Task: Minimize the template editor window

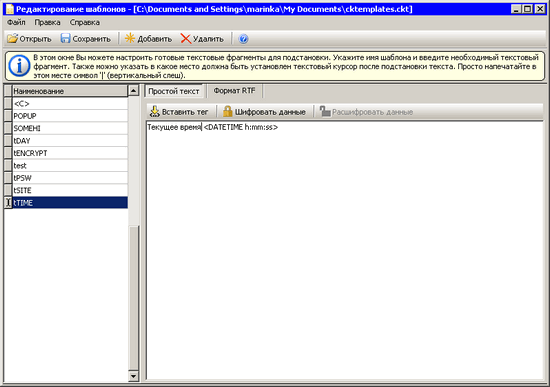Action: point(516,9)
